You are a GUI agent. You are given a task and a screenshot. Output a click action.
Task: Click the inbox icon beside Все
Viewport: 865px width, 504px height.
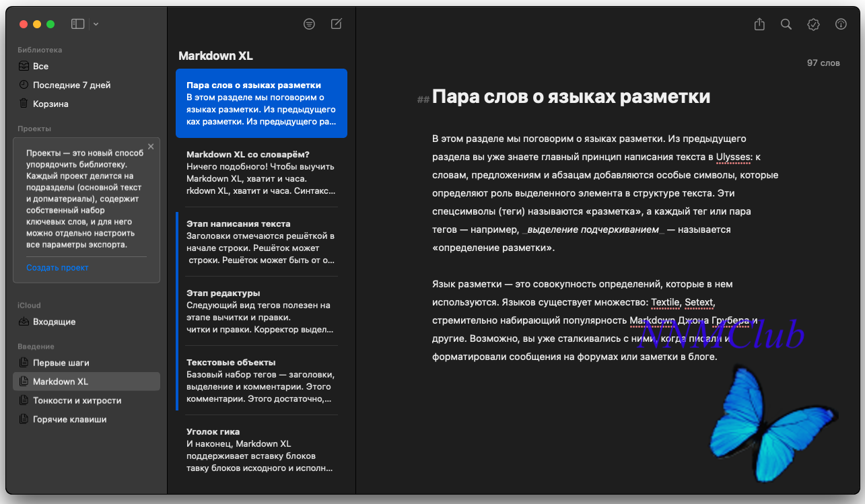click(24, 66)
